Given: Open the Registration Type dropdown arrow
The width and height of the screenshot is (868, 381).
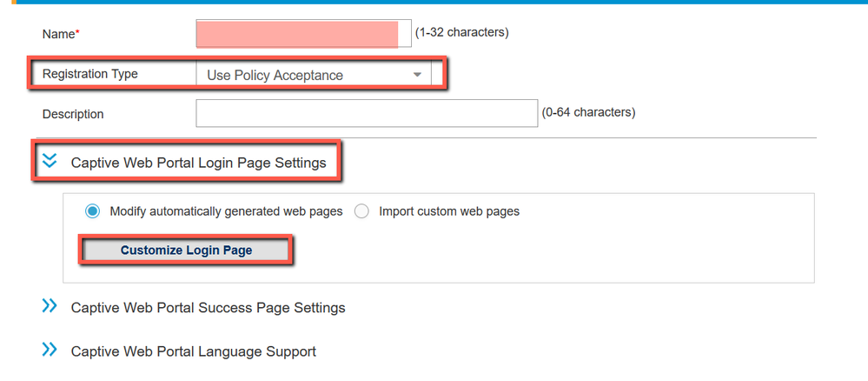Looking at the screenshot, I should (x=418, y=75).
